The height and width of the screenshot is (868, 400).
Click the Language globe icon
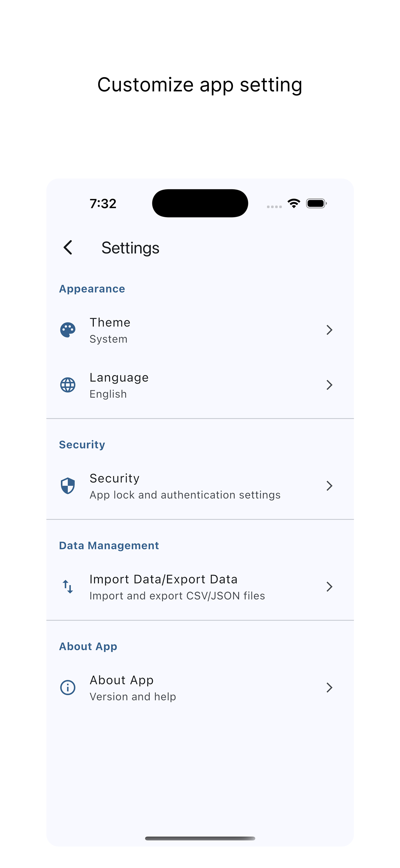tap(68, 385)
